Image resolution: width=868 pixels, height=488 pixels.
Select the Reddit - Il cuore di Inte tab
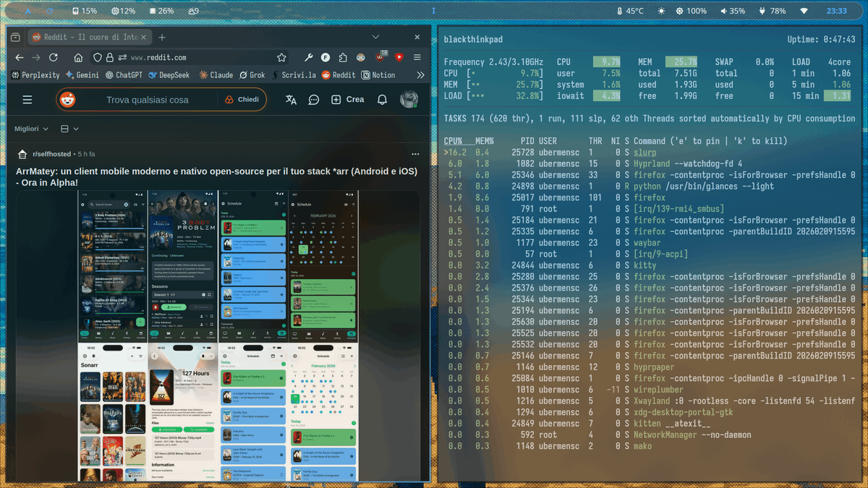90,37
